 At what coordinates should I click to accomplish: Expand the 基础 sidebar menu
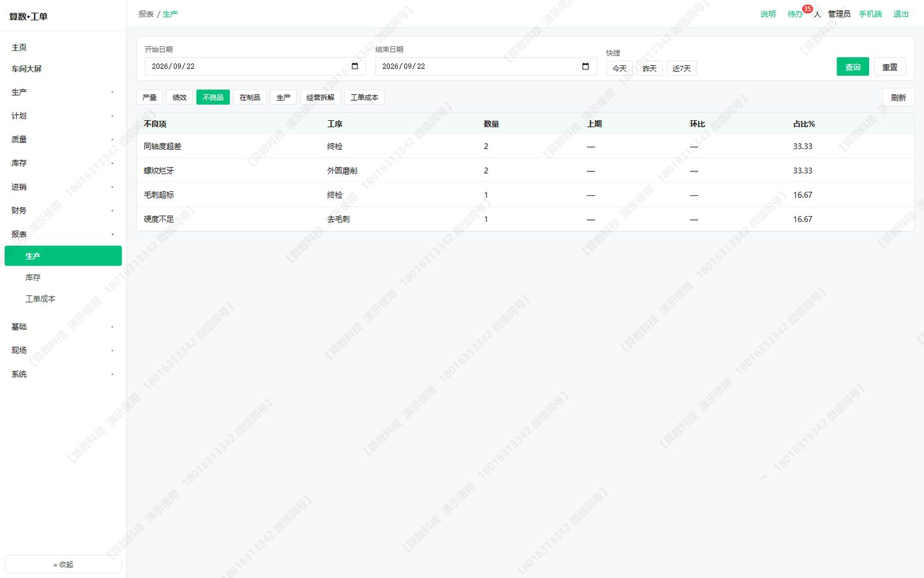63,327
